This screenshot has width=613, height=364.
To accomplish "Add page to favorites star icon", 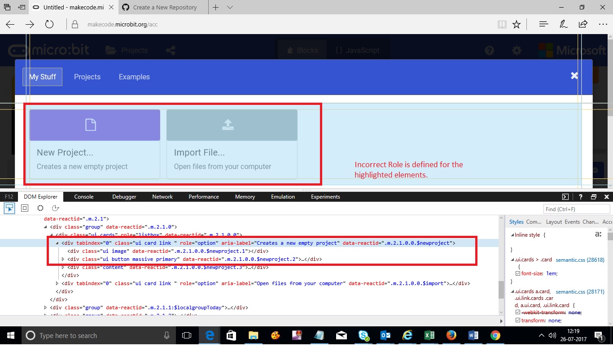I will coord(517,25).
